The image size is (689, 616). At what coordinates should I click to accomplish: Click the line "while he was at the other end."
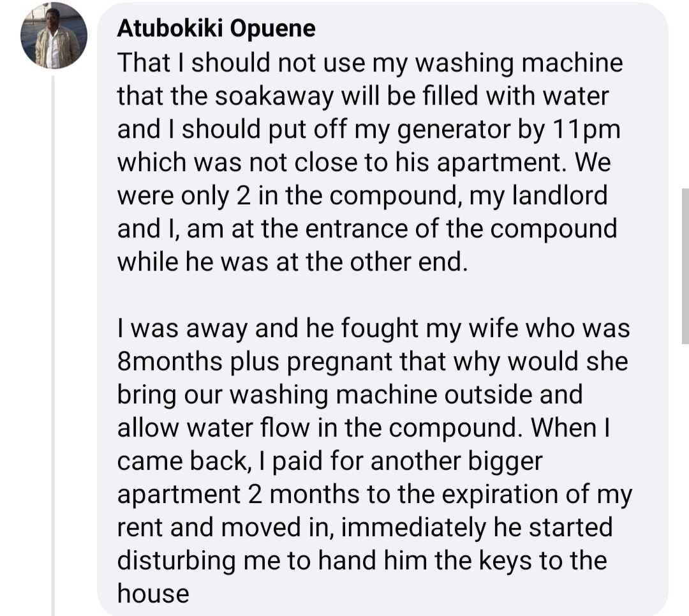tap(292, 262)
